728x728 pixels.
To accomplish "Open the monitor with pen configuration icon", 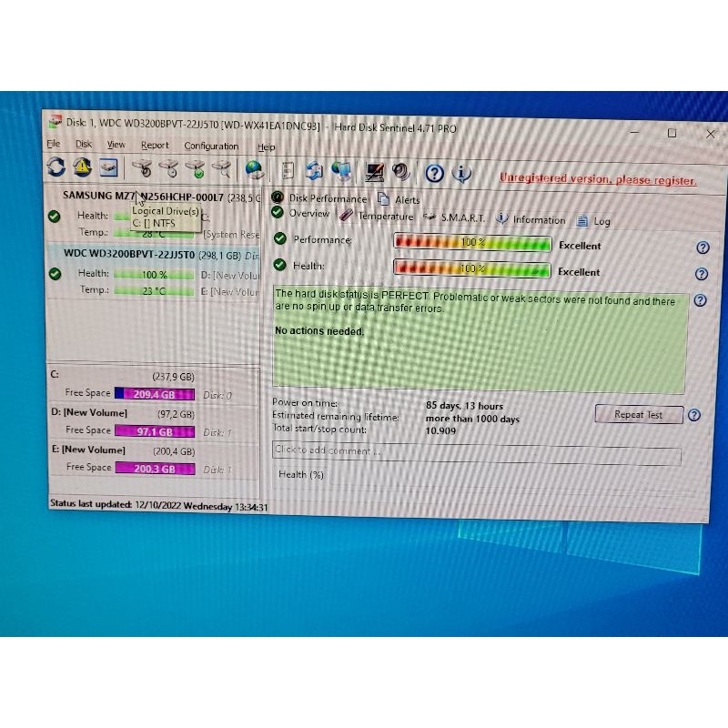I will coord(374,172).
